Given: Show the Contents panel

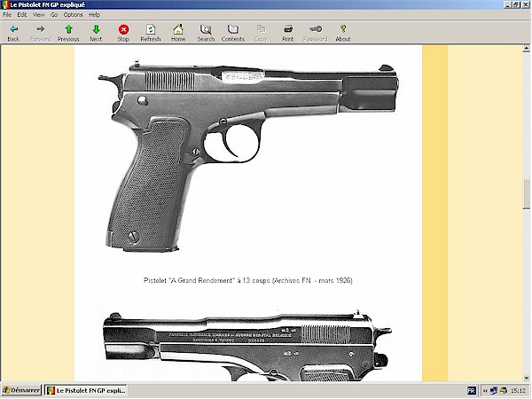Looking at the screenshot, I should click(233, 33).
